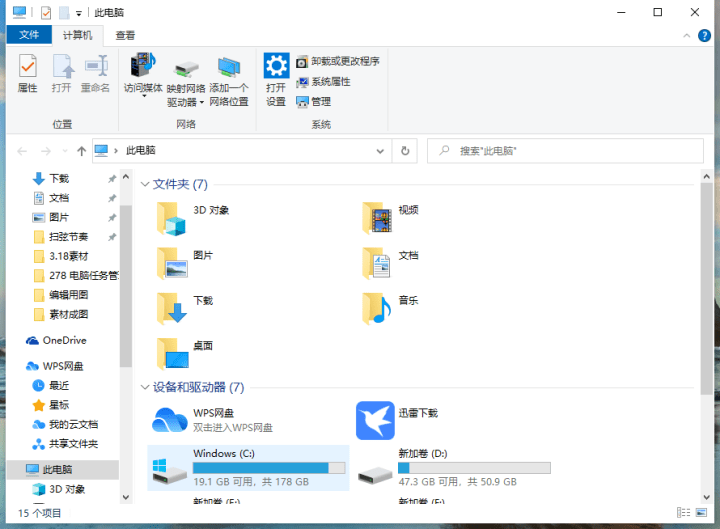Collapse the 文件夹 (7) group
Viewport: 720px width, 529px height.
145,185
